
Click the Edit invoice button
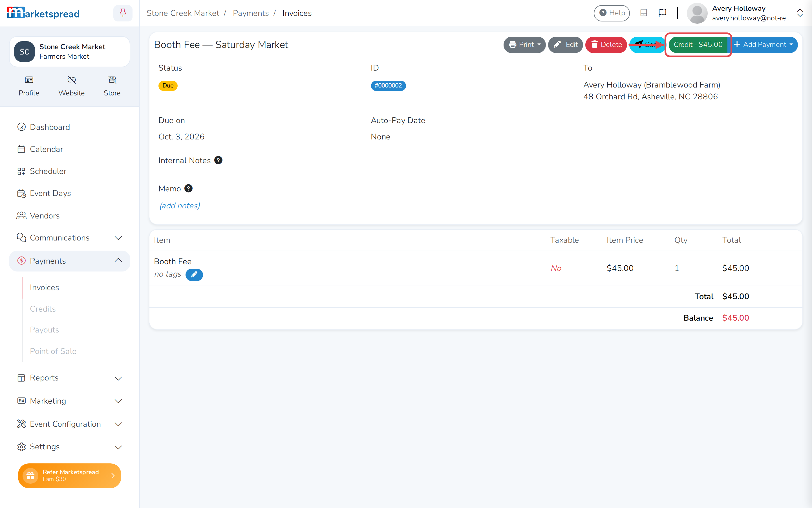[565, 45]
